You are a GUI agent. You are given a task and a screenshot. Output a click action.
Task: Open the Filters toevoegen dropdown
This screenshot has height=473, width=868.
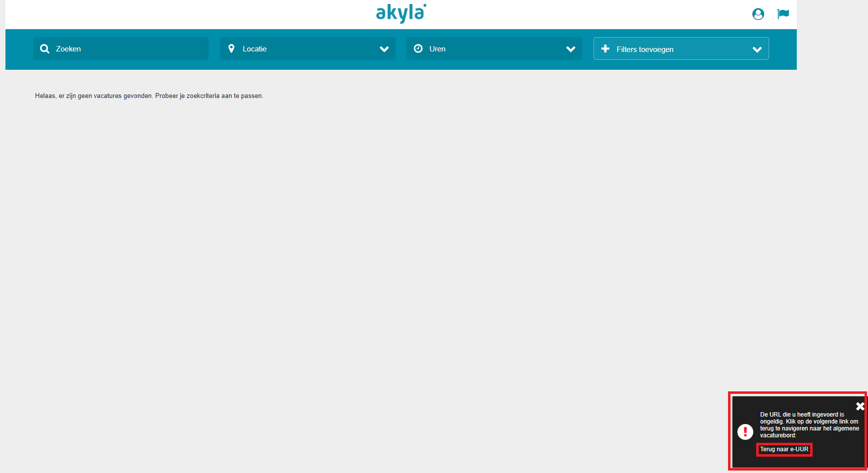[681, 48]
